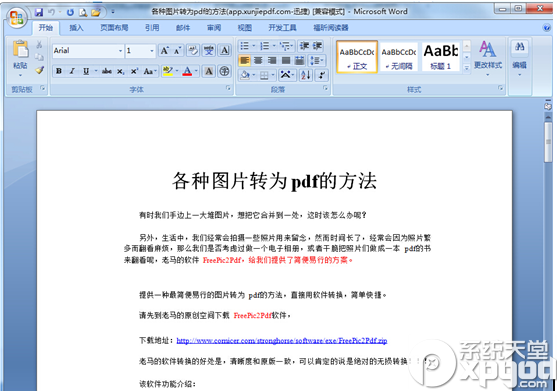Apply the 无间隔 style
The image size is (557, 391).
399,57
